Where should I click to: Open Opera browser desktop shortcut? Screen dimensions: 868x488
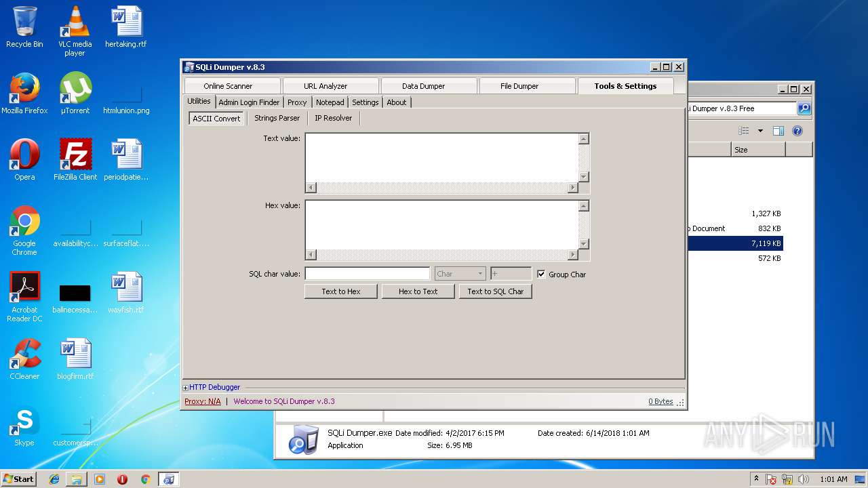point(24,160)
